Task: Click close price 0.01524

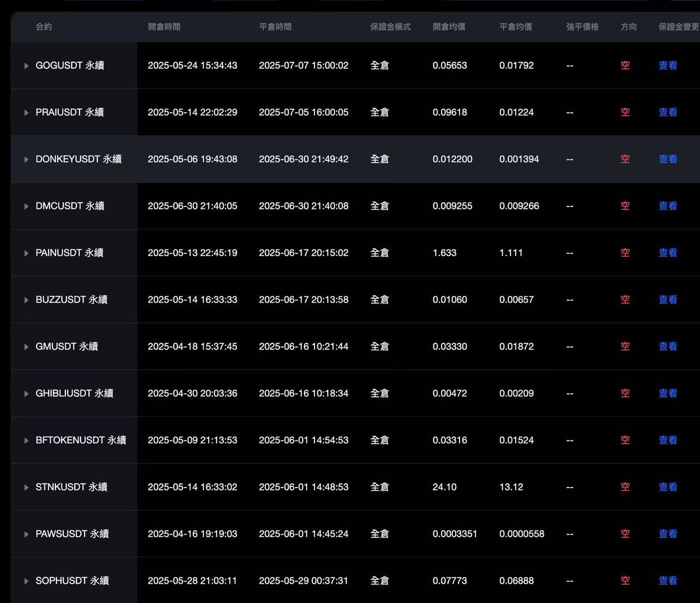Action: tap(516, 440)
